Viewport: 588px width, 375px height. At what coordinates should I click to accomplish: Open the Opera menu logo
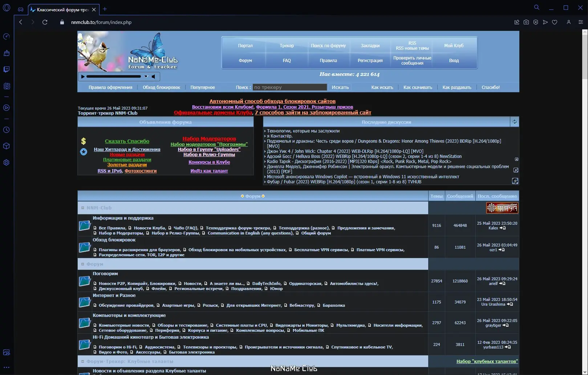click(7, 8)
